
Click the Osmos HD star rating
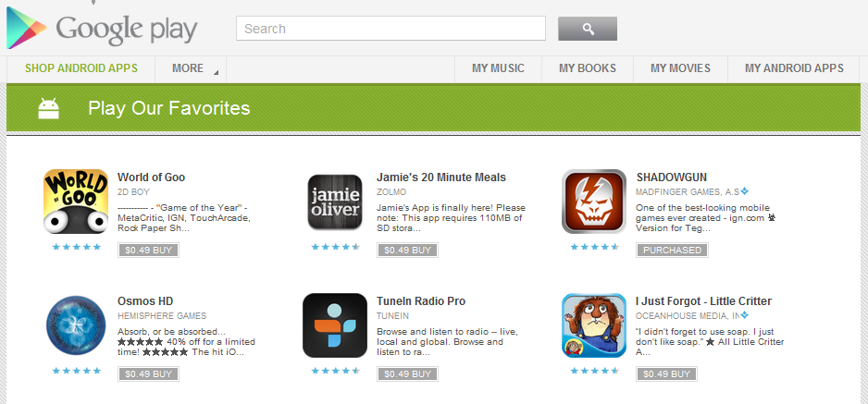[77, 371]
